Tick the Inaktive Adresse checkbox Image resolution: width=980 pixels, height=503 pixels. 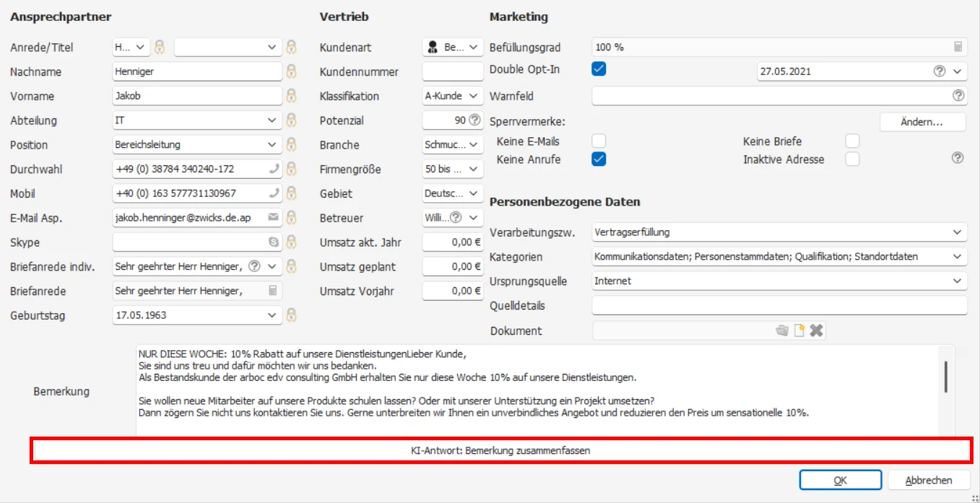tap(853, 159)
